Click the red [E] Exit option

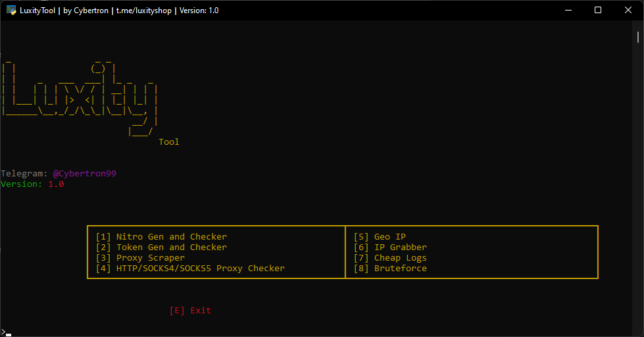(x=190, y=311)
